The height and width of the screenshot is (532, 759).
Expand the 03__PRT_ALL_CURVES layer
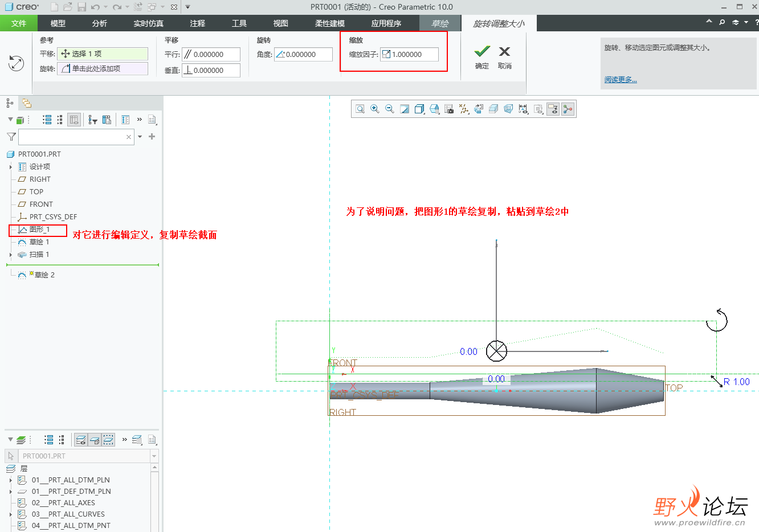tap(10, 514)
